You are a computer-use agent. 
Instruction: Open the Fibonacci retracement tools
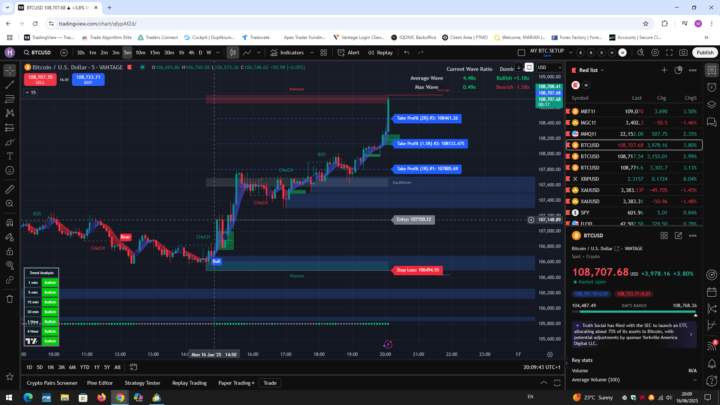coord(10,99)
